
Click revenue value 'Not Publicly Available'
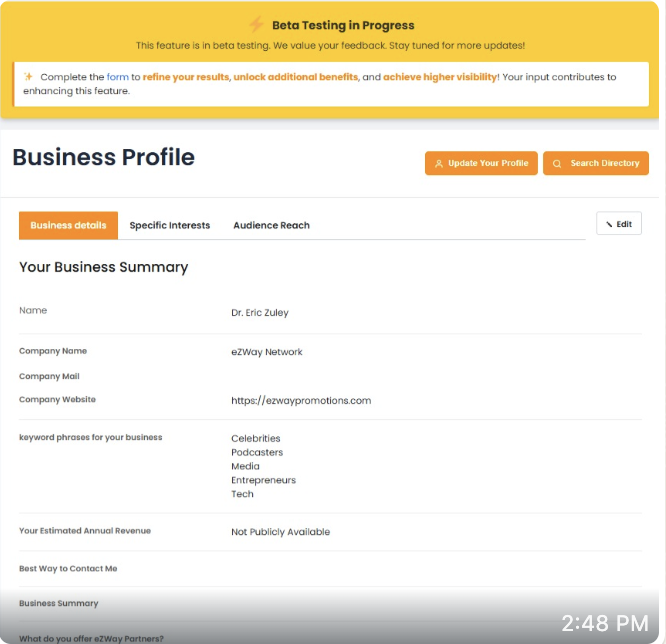coord(280,532)
